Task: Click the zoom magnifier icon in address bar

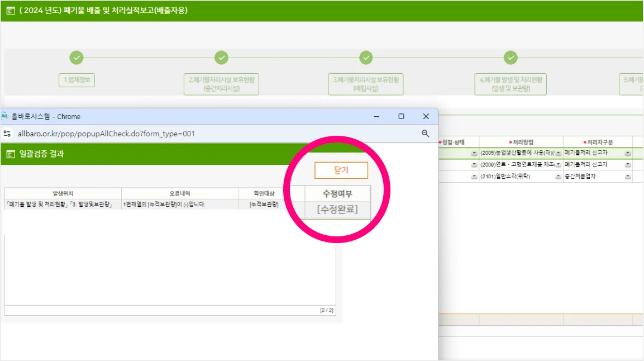Action: coord(425,134)
